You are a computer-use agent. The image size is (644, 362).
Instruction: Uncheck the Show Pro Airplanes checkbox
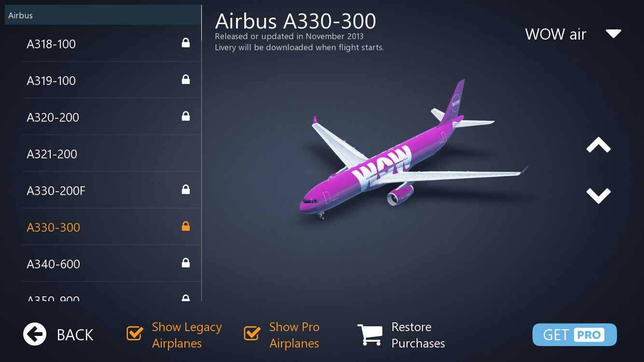pyautogui.click(x=252, y=333)
